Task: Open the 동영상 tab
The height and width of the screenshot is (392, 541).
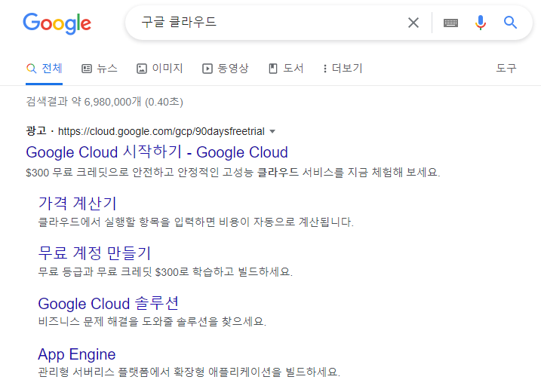Action: (226, 69)
